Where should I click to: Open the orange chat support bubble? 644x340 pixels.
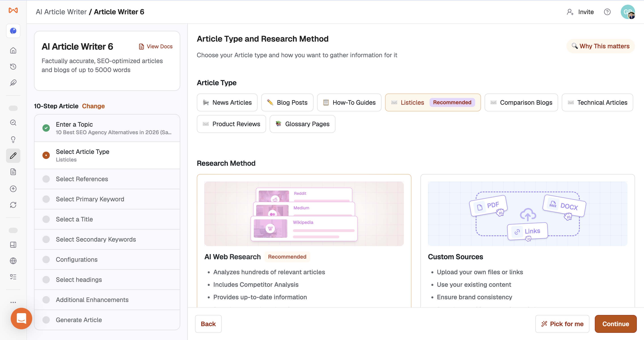click(x=21, y=318)
